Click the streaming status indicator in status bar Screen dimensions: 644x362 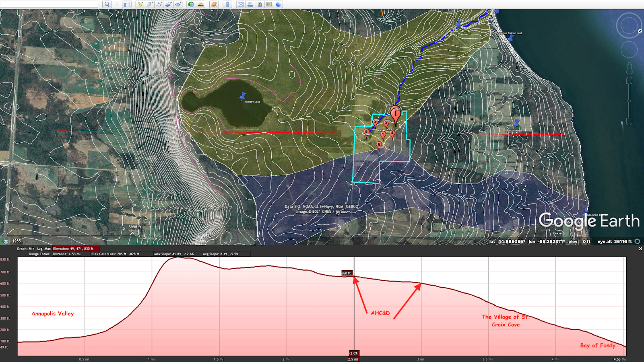[637, 241]
